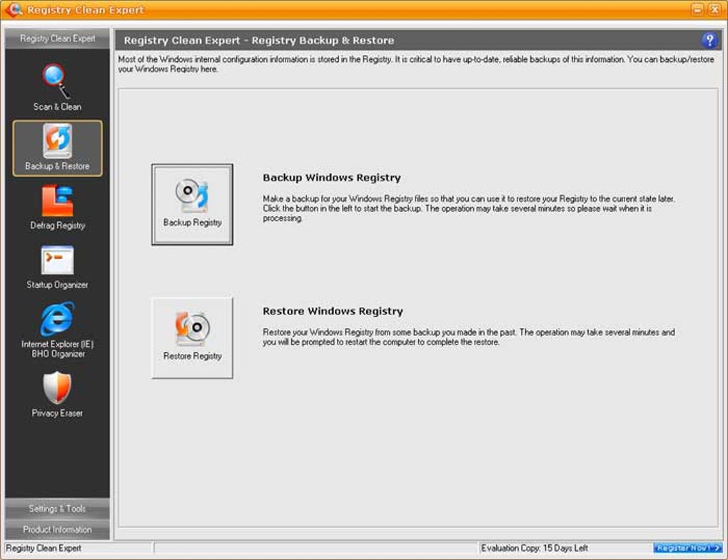Click the Registry Backup & Restore page title

pos(258,41)
